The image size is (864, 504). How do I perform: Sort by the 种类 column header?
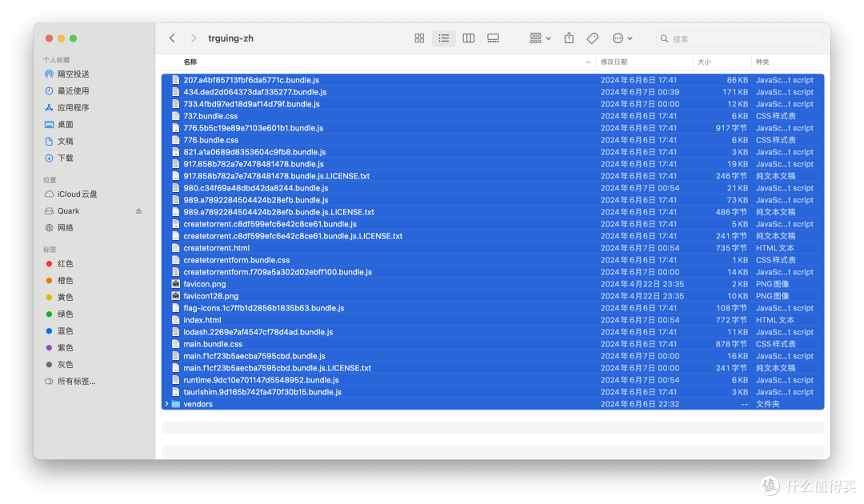tap(762, 62)
